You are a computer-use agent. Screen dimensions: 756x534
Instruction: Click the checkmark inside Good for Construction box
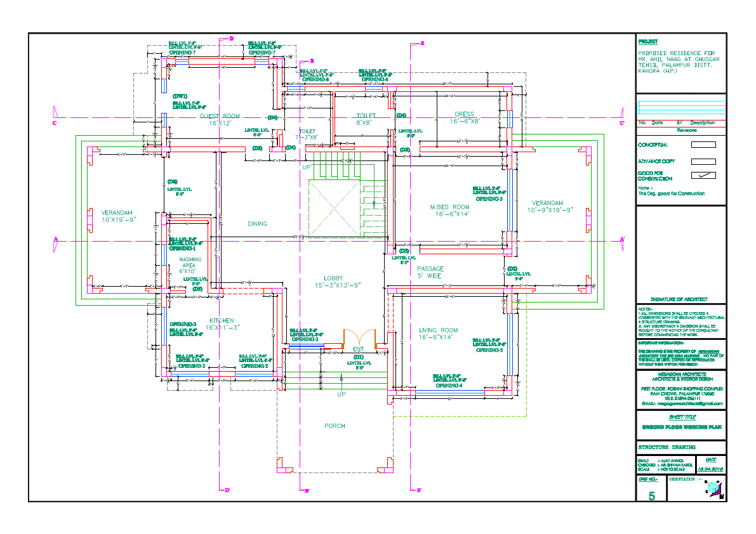[705, 175]
